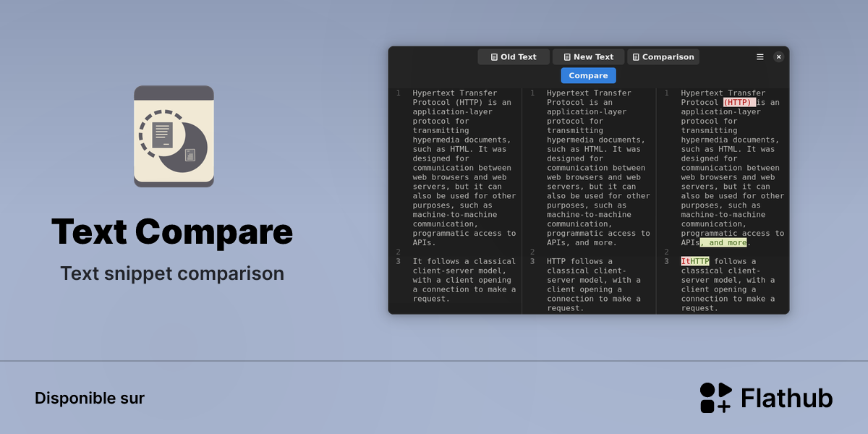Click the highlighted ', and more' addition
This screenshot has width=868, height=434.
point(723,243)
